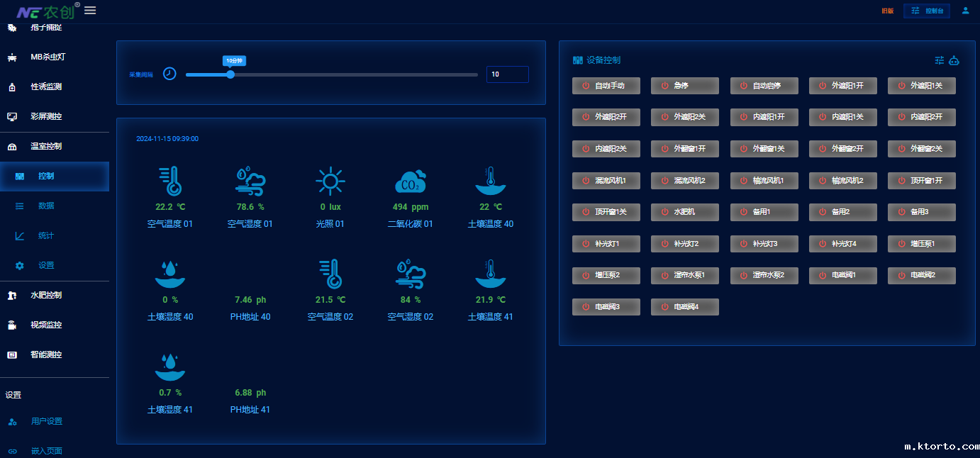
Task: Open the 旧版 link
Action: pos(887,11)
